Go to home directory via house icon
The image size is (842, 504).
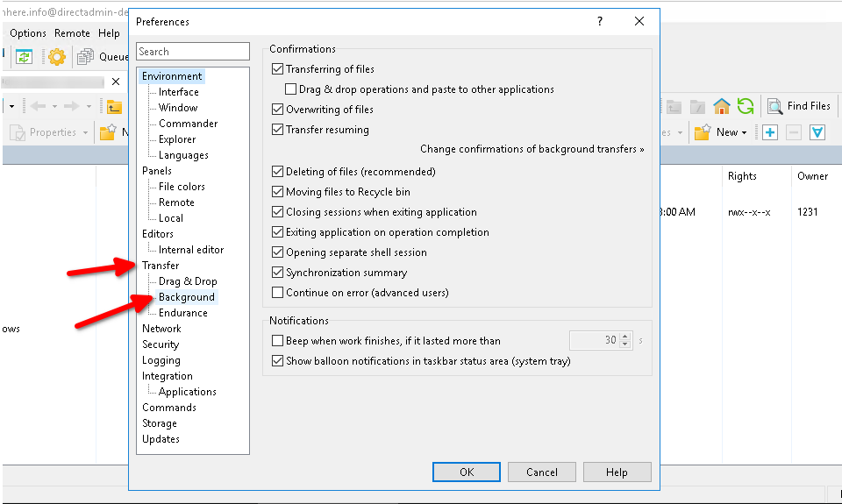point(721,107)
